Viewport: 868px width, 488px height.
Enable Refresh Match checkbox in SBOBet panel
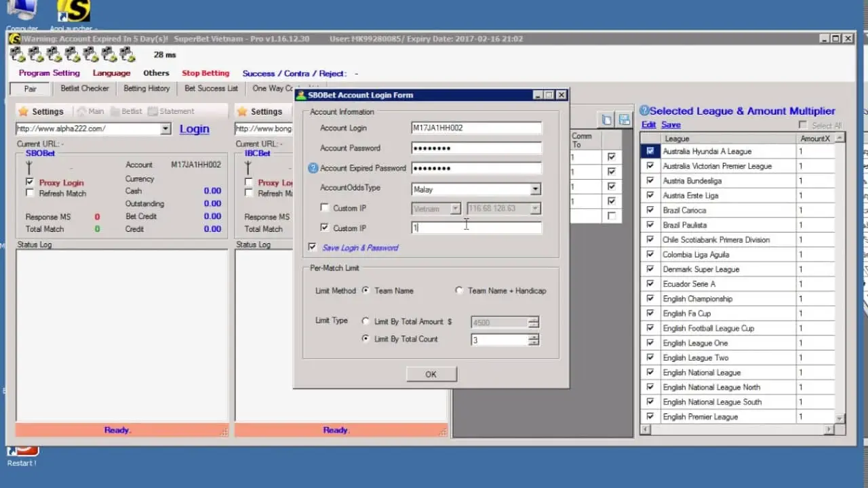(x=30, y=193)
